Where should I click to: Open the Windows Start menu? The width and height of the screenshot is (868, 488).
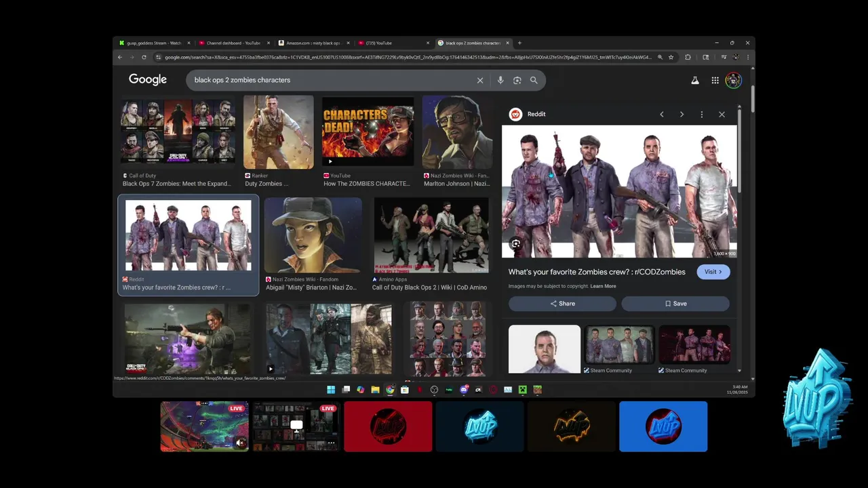point(331,390)
